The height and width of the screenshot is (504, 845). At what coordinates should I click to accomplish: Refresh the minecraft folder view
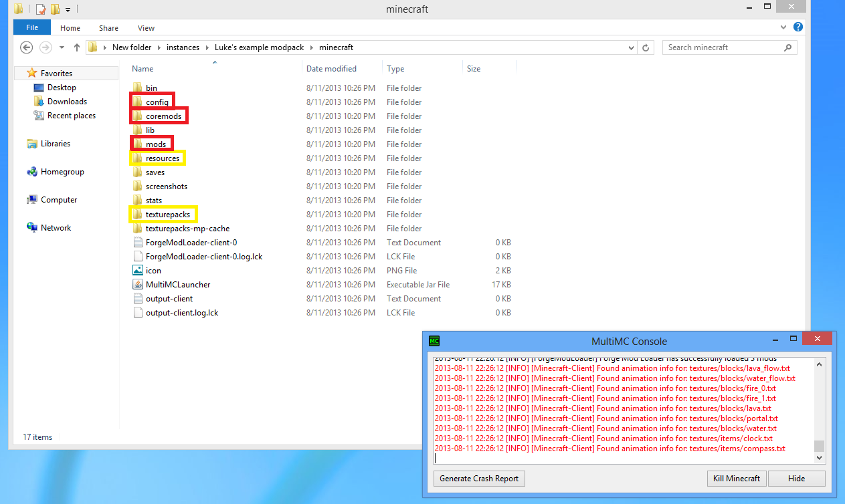pos(646,47)
